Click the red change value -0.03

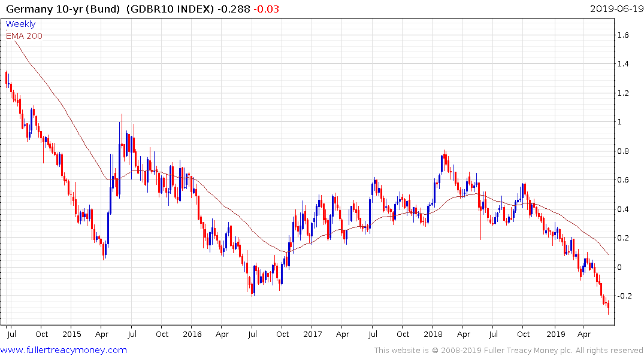point(266,9)
